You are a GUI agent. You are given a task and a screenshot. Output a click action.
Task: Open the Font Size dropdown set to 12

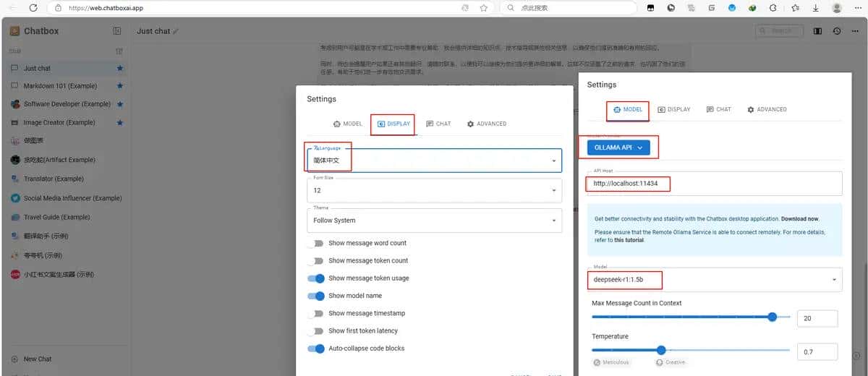click(434, 190)
